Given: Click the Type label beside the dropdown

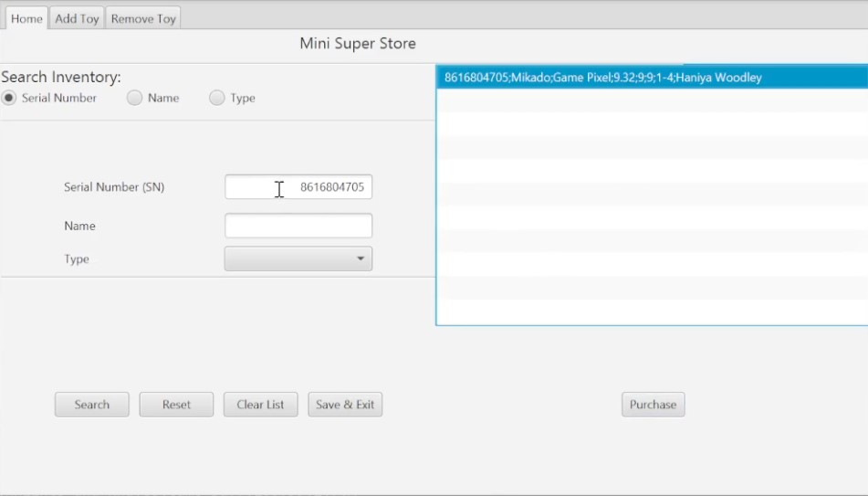Looking at the screenshot, I should (77, 259).
